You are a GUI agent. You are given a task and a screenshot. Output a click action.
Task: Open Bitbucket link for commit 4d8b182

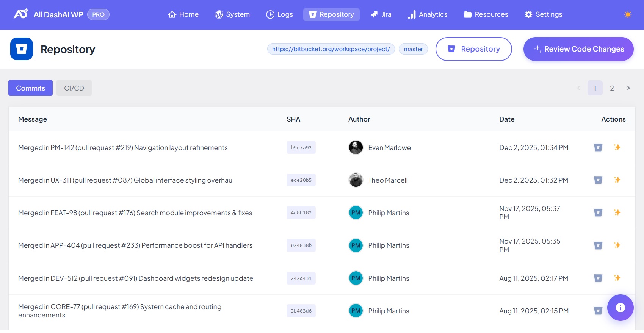click(x=598, y=213)
